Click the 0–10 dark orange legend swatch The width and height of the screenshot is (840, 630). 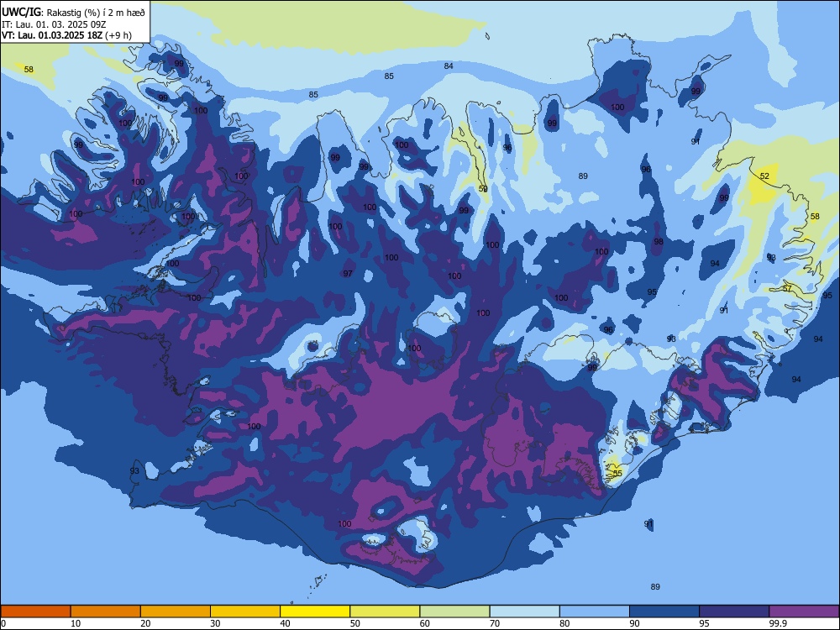tap(35, 612)
